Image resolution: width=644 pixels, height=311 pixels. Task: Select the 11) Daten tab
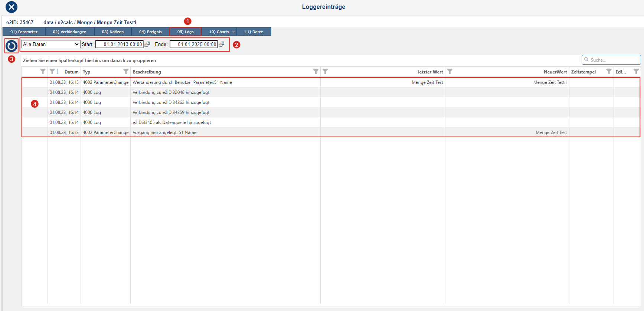pyautogui.click(x=254, y=32)
